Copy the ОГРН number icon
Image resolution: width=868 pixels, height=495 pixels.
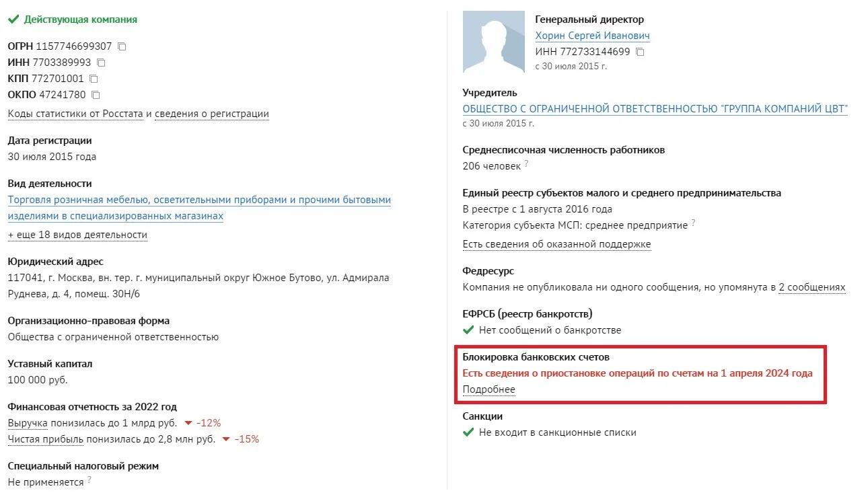click(122, 46)
